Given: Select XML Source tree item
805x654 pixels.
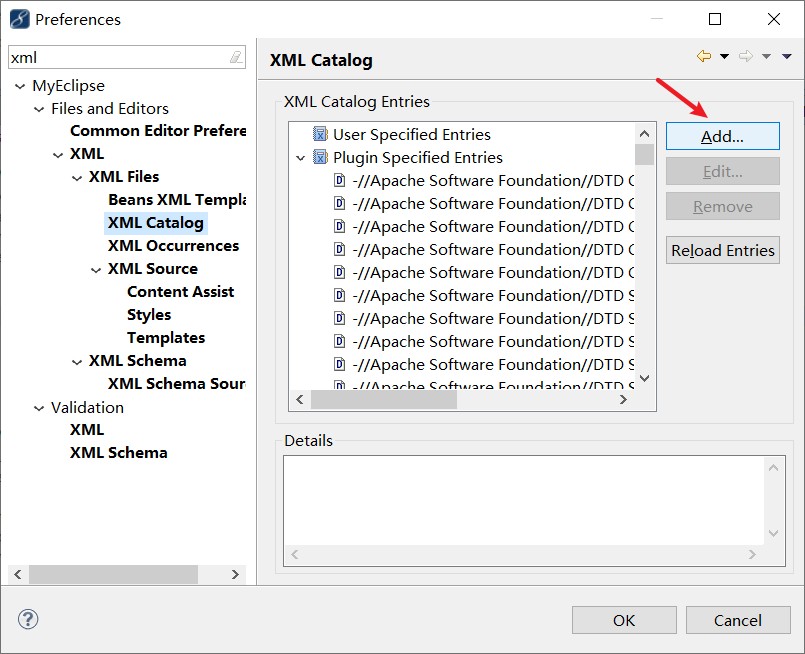Looking at the screenshot, I should 153,269.
